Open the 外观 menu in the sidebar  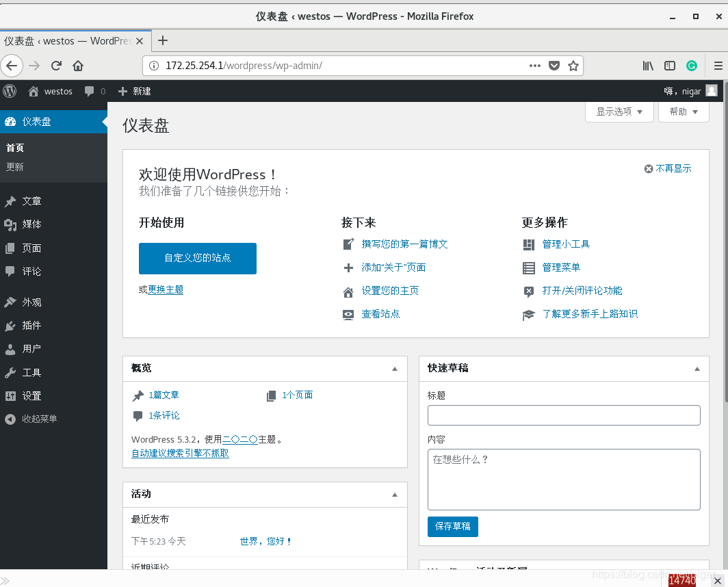[x=53, y=302]
